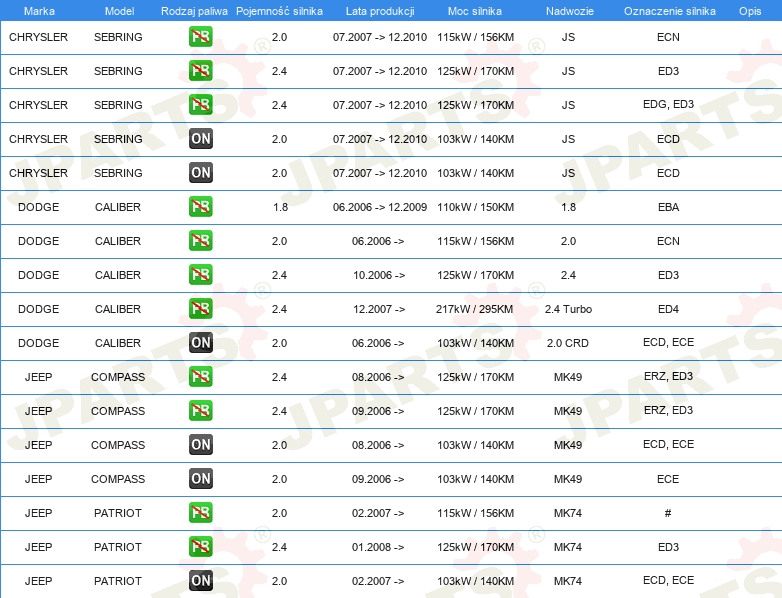The image size is (782, 598).
Task: Select the ED4 engine code cell
Action: (x=668, y=309)
